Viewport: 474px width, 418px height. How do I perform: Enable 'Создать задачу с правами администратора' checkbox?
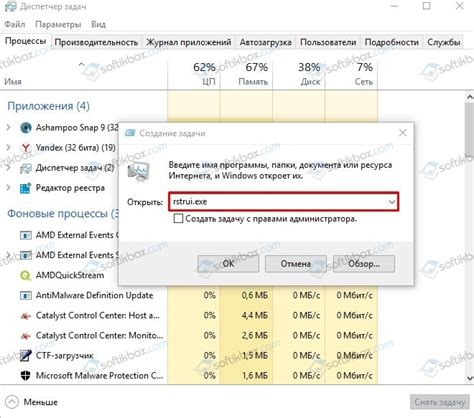pyautogui.click(x=178, y=219)
